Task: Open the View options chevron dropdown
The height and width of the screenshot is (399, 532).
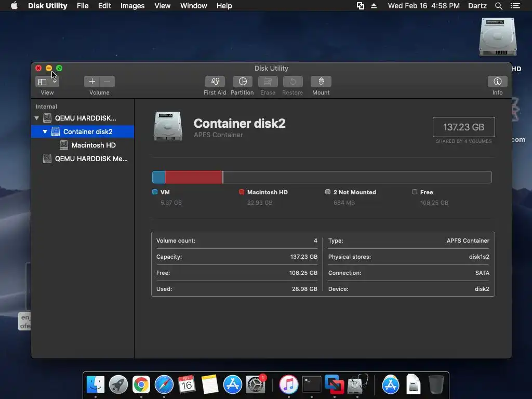Action: [x=55, y=82]
